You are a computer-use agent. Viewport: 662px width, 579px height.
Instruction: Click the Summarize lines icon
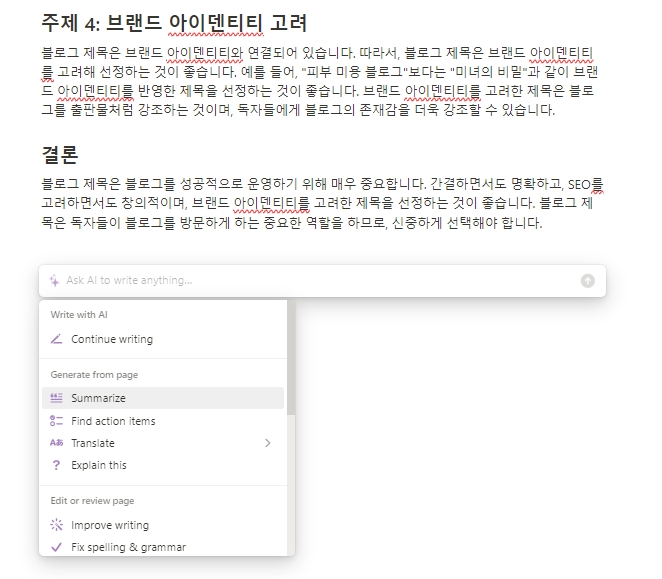click(x=56, y=398)
